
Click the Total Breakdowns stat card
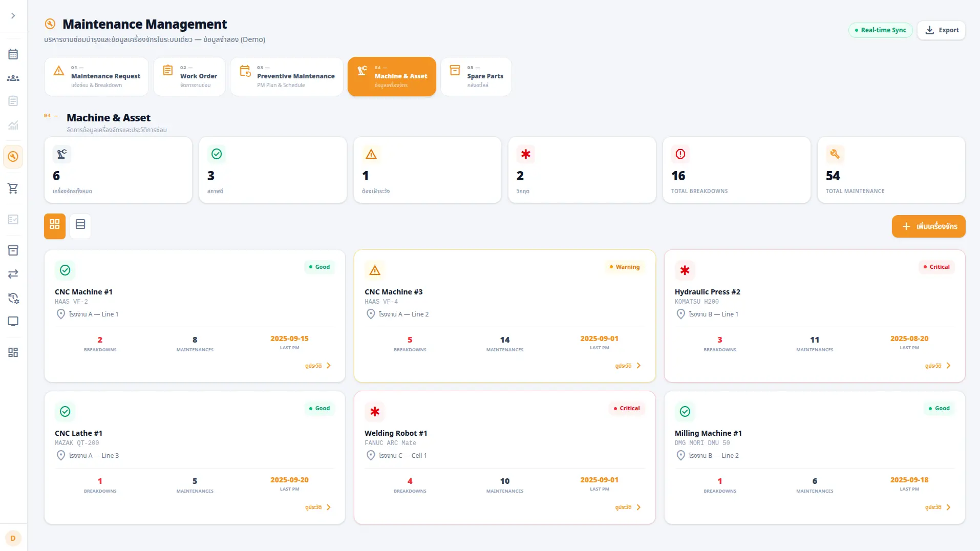pos(737,170)
